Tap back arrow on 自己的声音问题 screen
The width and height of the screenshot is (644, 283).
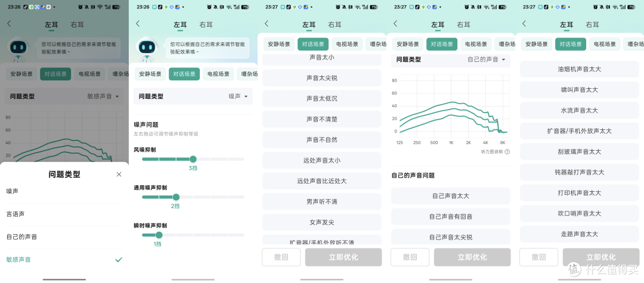395,24
